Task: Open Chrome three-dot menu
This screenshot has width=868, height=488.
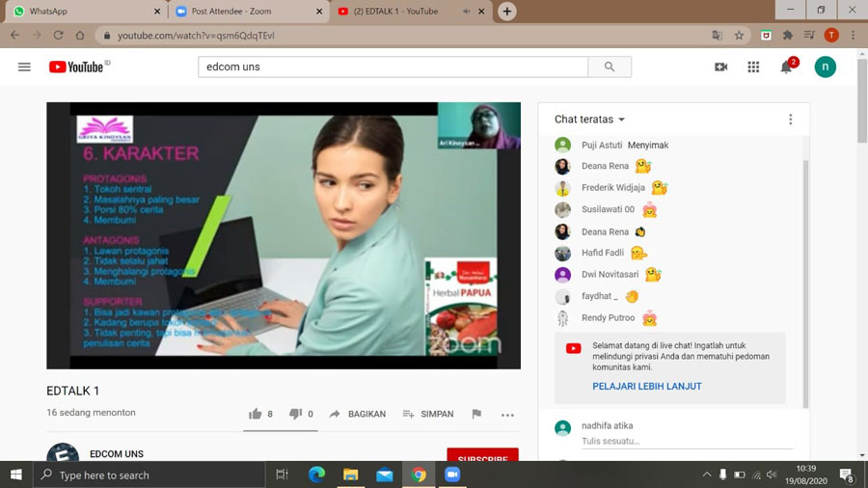Action: click(854, 36)
